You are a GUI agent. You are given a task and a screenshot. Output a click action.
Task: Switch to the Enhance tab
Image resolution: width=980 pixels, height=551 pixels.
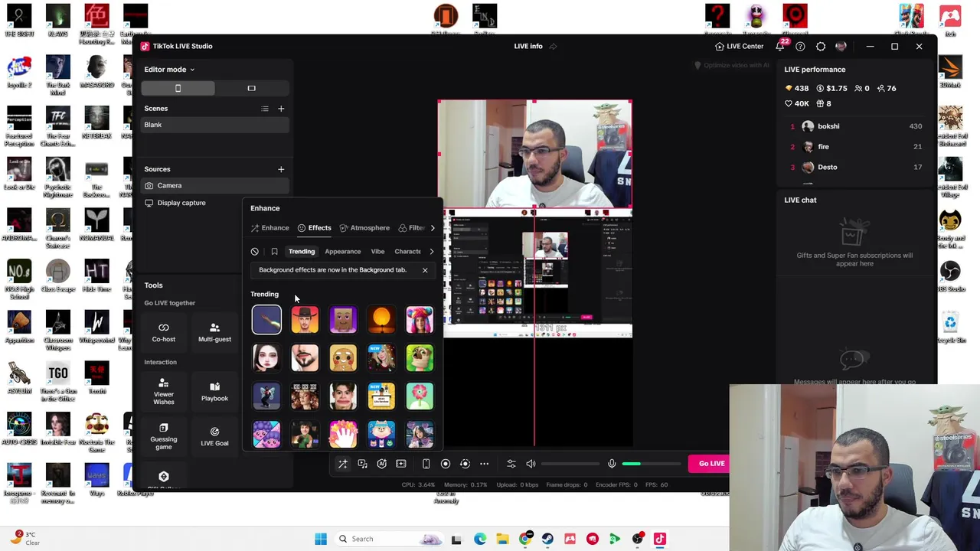click(269, 228)
